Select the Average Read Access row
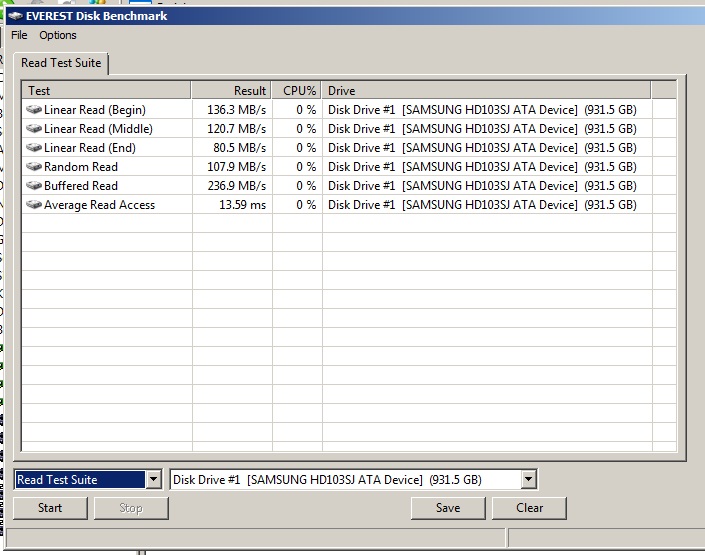The width and height of the screenshot is (705, 555). (x=349, y=205)
